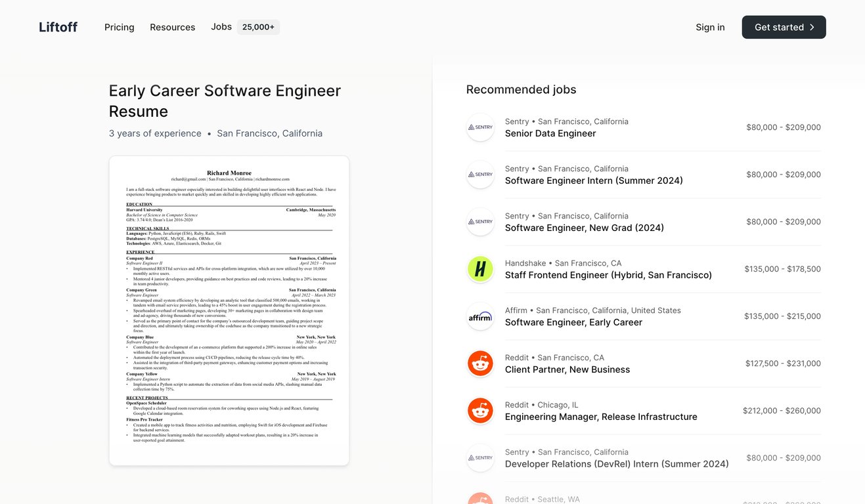The image size is (865, 504).
Task: Click the Sign in link
Action: [x=710, y=27]
